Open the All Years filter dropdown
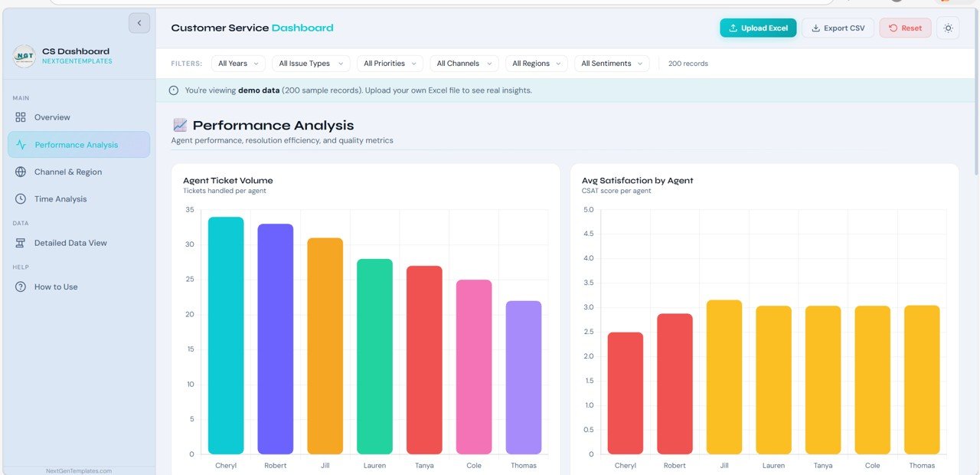The height and width of the screenshot is (475, 980). tap(238, 64)
